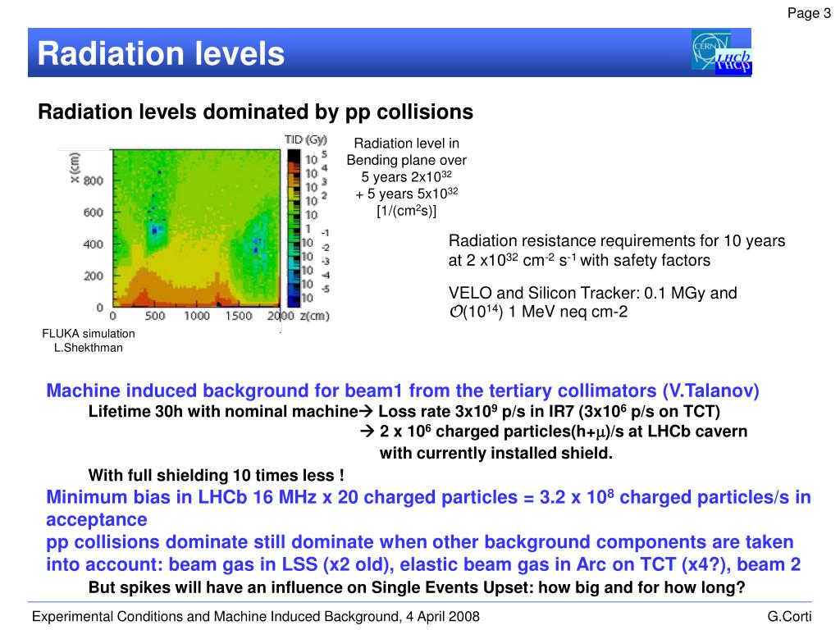This screenshot has width=840, height=630.
Task: Click the "Lifetime 30h with nominal machine" line
Action: click(x=404, y=412)
